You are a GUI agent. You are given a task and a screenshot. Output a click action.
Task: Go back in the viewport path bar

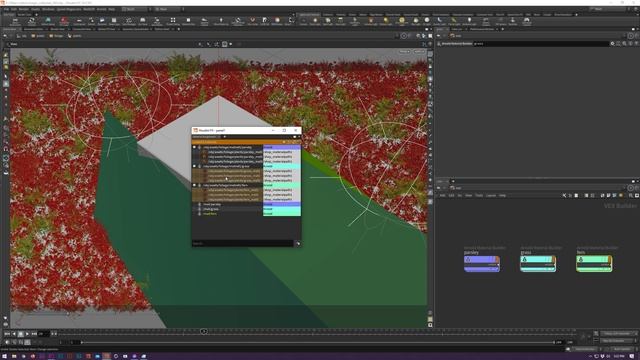[5, 36]
